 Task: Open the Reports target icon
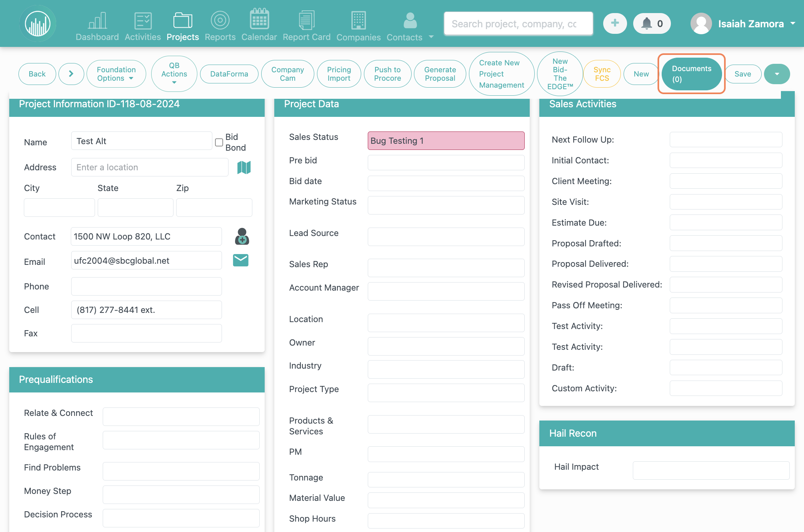(x=220, y=20)
